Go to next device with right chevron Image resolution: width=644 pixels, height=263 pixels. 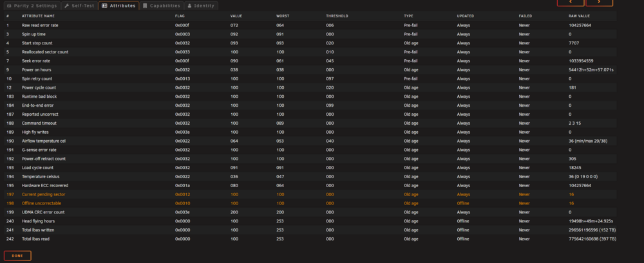coord(599,2)
